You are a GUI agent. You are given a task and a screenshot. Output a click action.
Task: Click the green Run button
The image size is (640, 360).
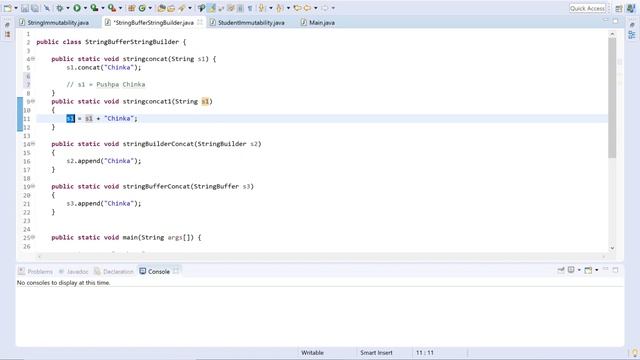click(77, 8)
